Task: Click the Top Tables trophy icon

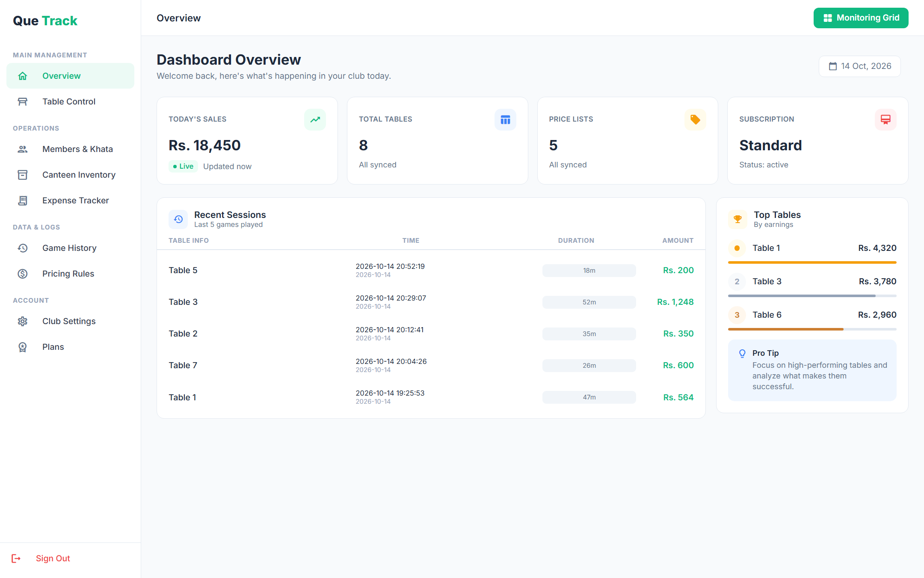Action: [x=737, y=219]
